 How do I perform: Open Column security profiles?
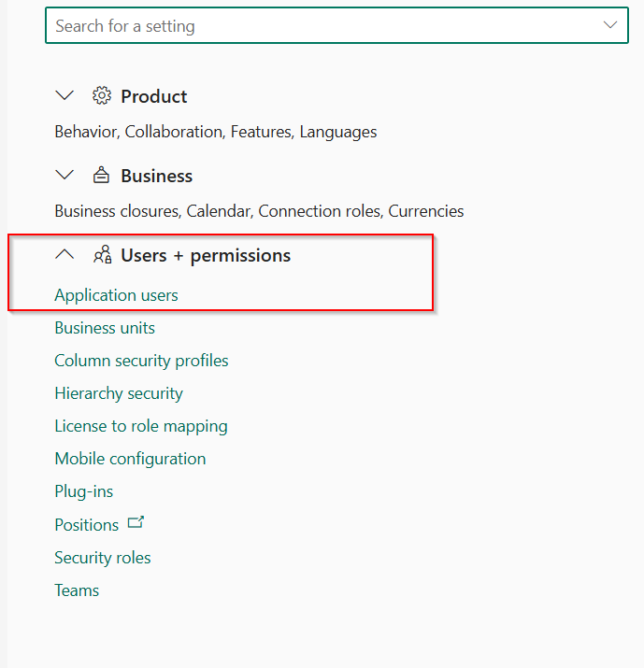click(x=141, y=361)
